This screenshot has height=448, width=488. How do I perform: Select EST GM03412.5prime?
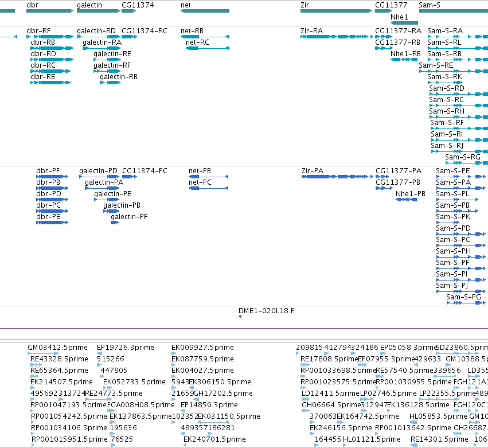coord(43,353)
